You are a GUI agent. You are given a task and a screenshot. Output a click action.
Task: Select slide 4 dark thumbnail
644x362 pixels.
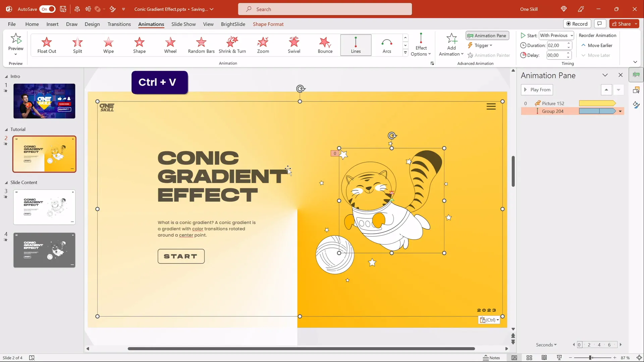coord(44,250)
